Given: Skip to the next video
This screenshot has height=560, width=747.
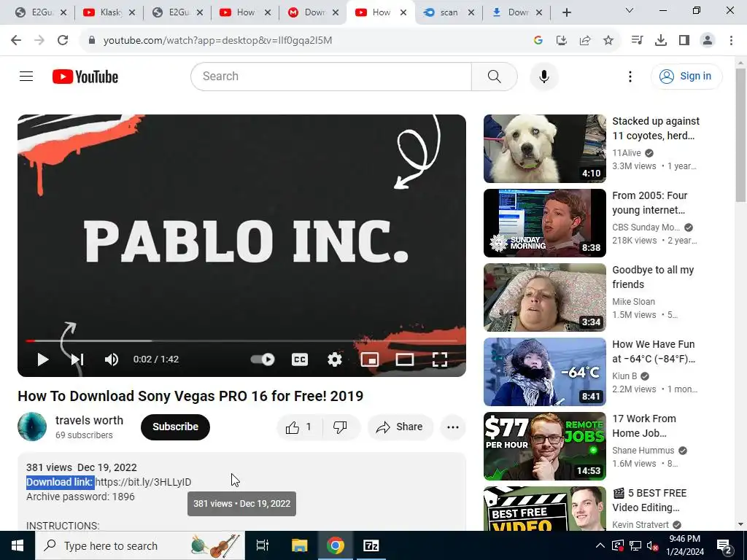Looking at the screenshot, I should (77, 359).
